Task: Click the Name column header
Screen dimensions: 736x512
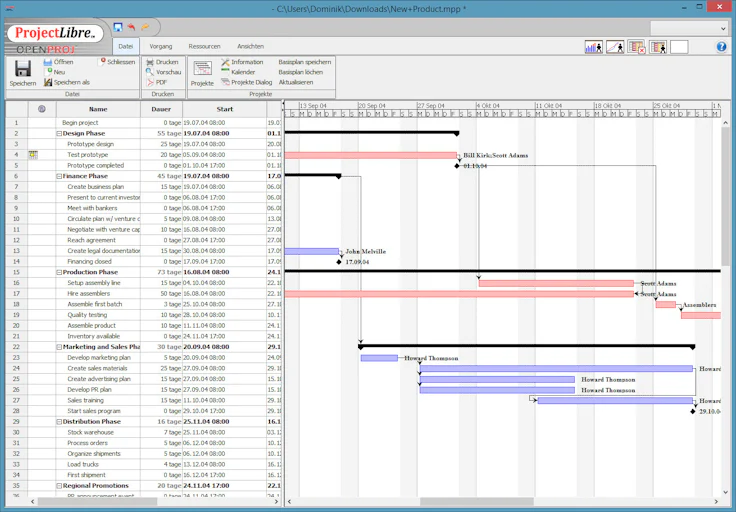Action: [x=98, y=109]
